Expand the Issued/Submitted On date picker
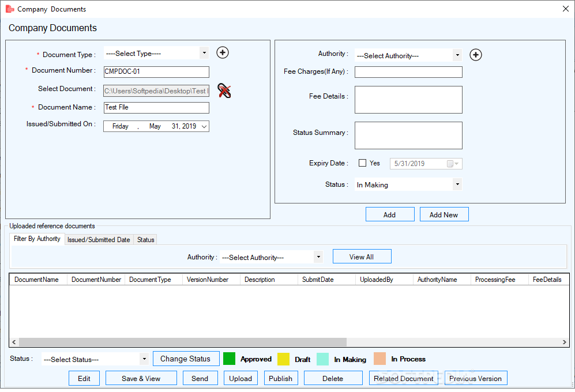The width and height of the screenshot is (575, 392). 204,126
